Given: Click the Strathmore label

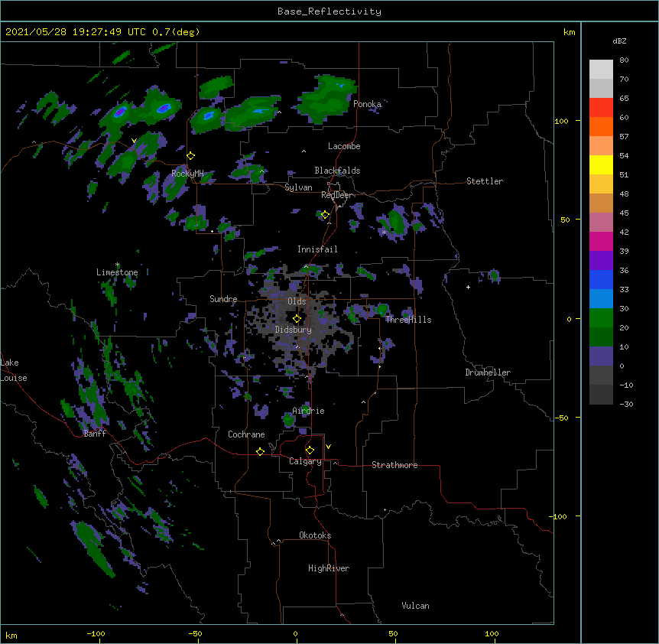Looking at the screenshot, I should click(394, 465).
